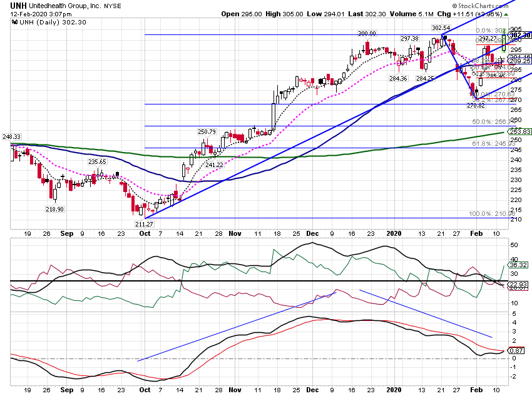This screenshot has height=396, width=532.
Task: Click the 302.54 peak price label
Action: [441, 28]
